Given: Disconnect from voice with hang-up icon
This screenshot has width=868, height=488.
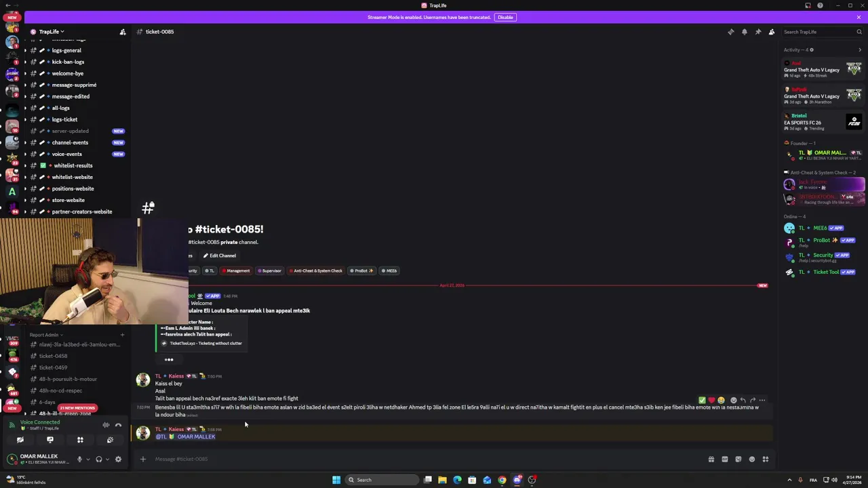Looking at the screenshot, I should pos(118,425).
